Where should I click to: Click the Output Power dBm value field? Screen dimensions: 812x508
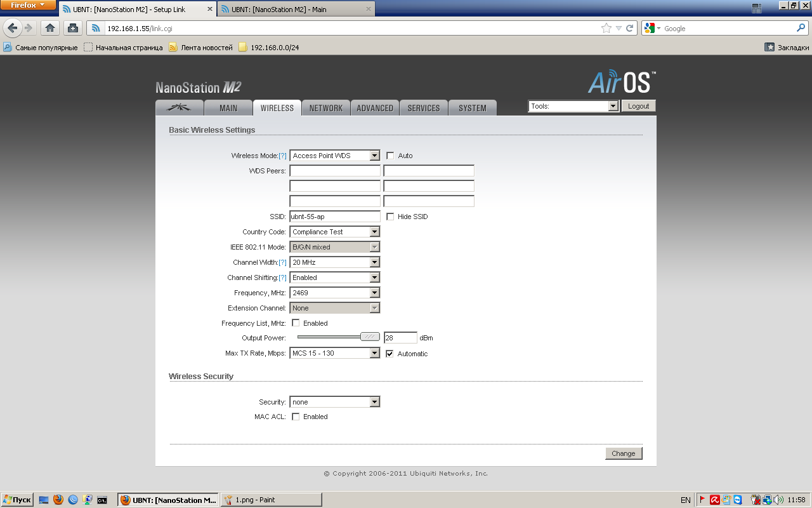pos(400,338)
